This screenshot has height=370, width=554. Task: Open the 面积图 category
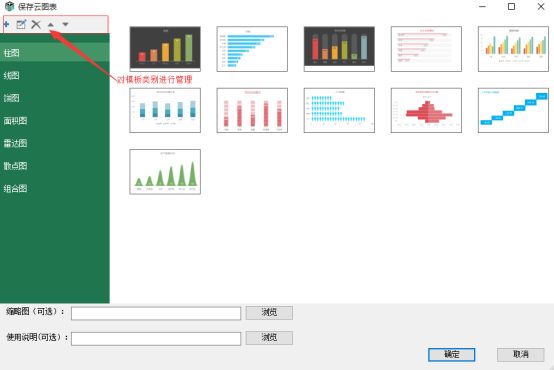coord(55,121)
